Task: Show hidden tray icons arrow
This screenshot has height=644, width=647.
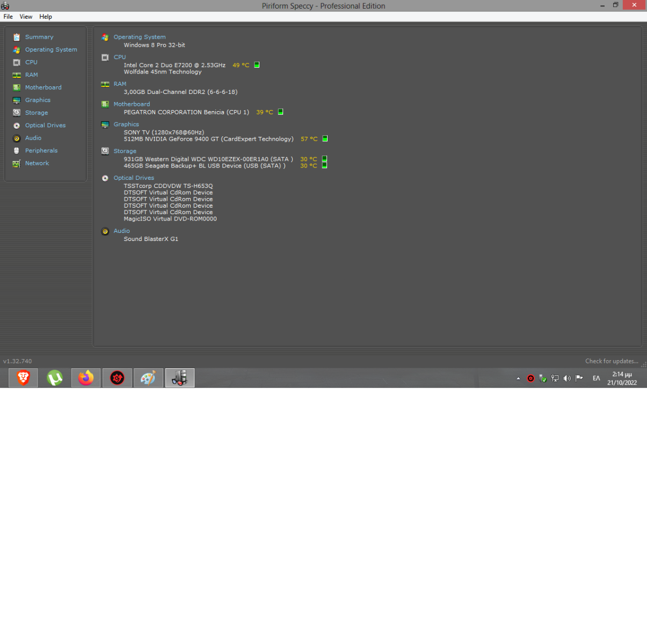Action: tap(518, 378)
